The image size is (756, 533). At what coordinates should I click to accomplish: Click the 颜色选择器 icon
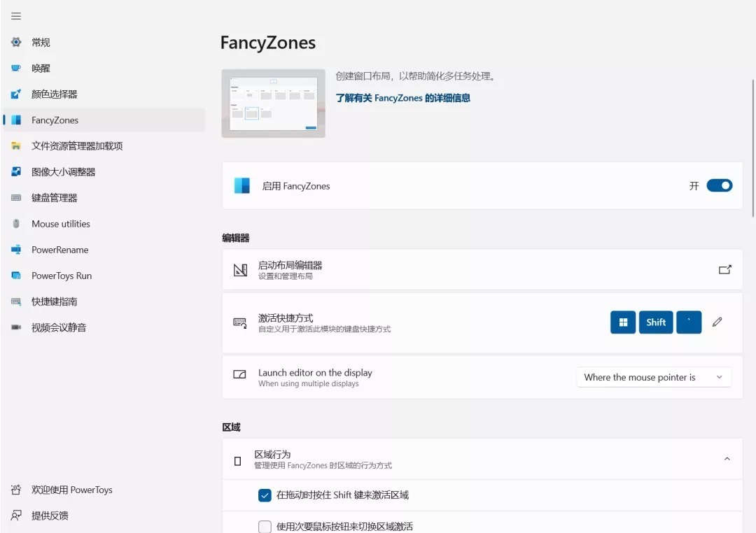tap(16, 94)
